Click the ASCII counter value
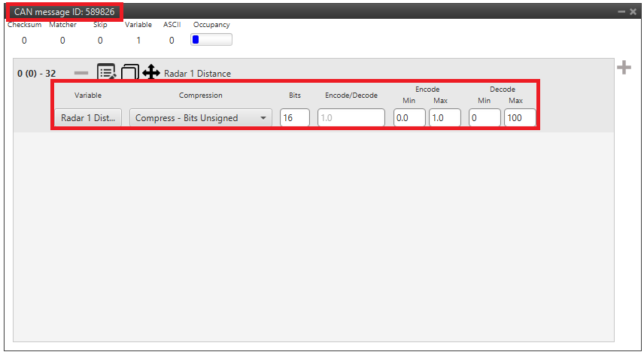Screen dimensions: 644x355 click(172, 41)
